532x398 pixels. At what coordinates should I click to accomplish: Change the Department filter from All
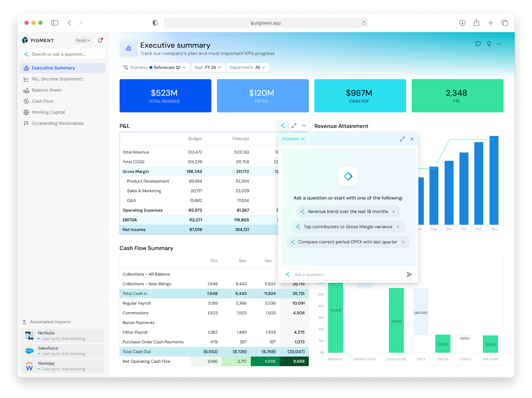pyautogui.click(x=248, y=67)
